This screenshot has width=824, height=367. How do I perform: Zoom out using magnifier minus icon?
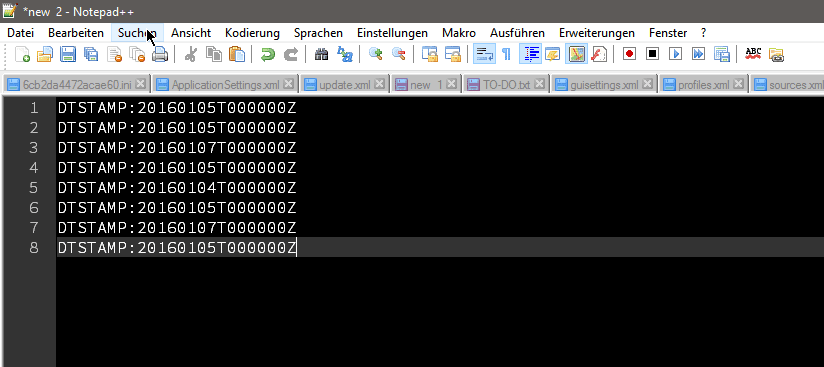(x=398, y=54)
